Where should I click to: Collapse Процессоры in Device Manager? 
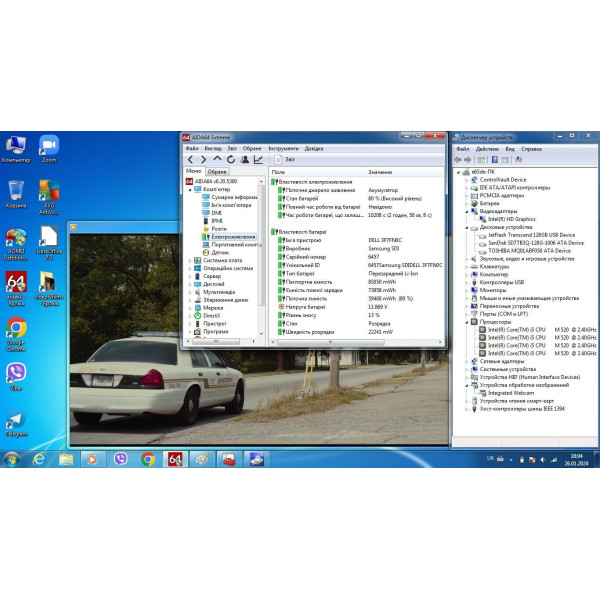click(x=467, y=322)
